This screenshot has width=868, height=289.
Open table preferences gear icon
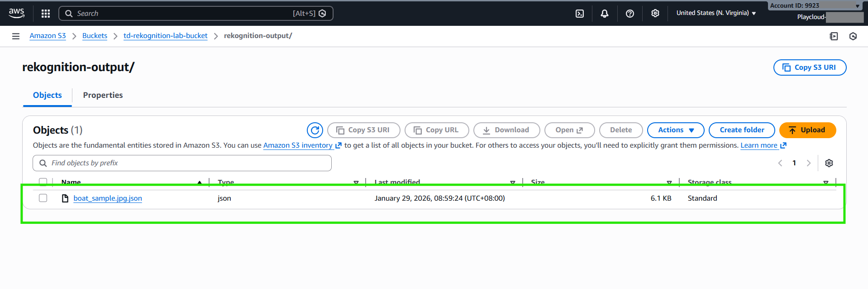pos(829,163)
